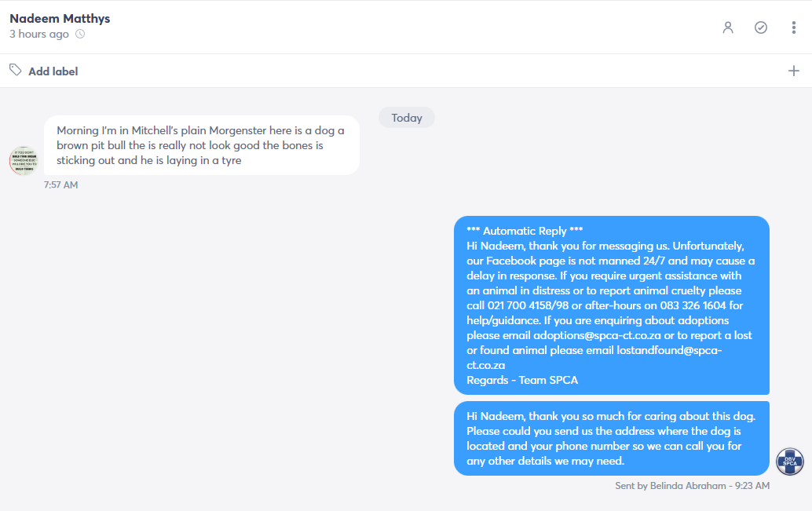Click adoptions@spca-ct.co.za email in reply

pyautogui.click(x=597, y=335)
